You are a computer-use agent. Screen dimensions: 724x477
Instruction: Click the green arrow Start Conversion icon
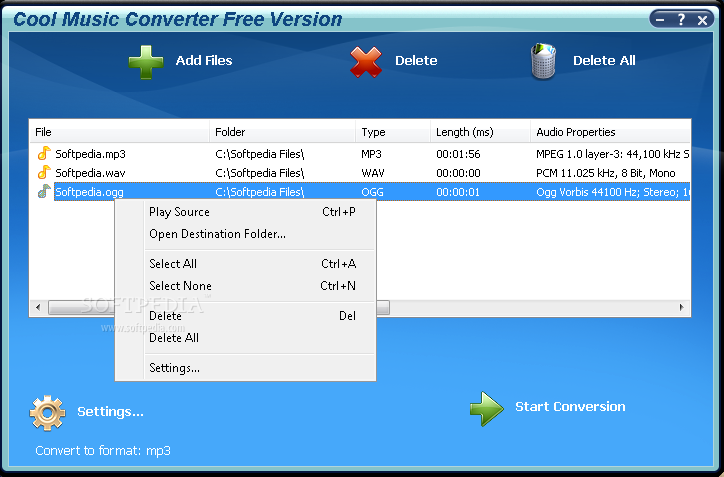click(x=487, y=409)
